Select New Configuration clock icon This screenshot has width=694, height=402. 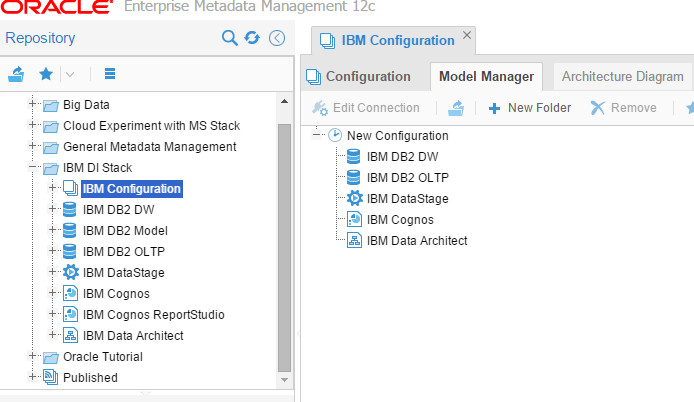(335, 135)
